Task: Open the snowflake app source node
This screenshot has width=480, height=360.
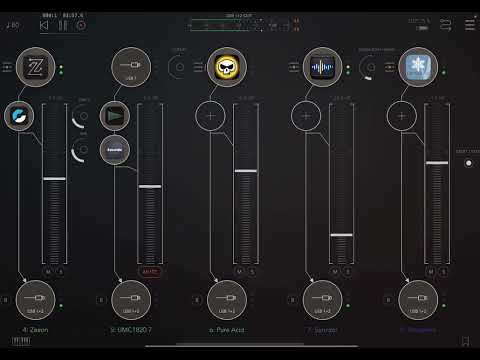Action: 418,67
